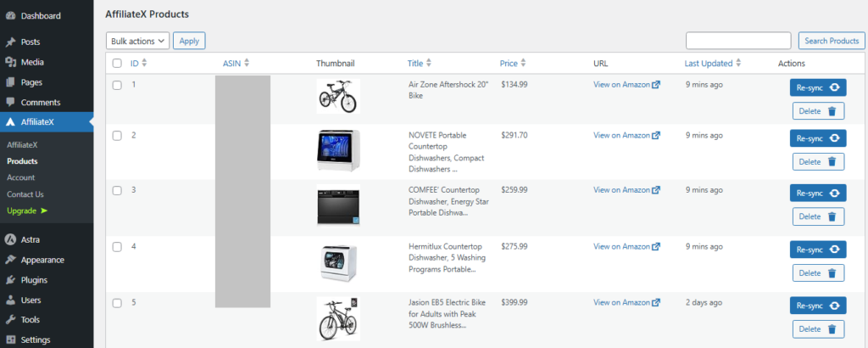Image resolution: width=868 pixels, height=348 pixels.
Task: Click the Appearance paintbrush icon
Action: [10, 260]
